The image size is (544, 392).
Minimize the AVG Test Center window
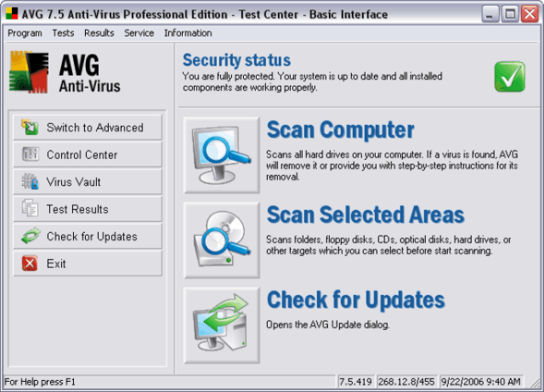point(490,14)
